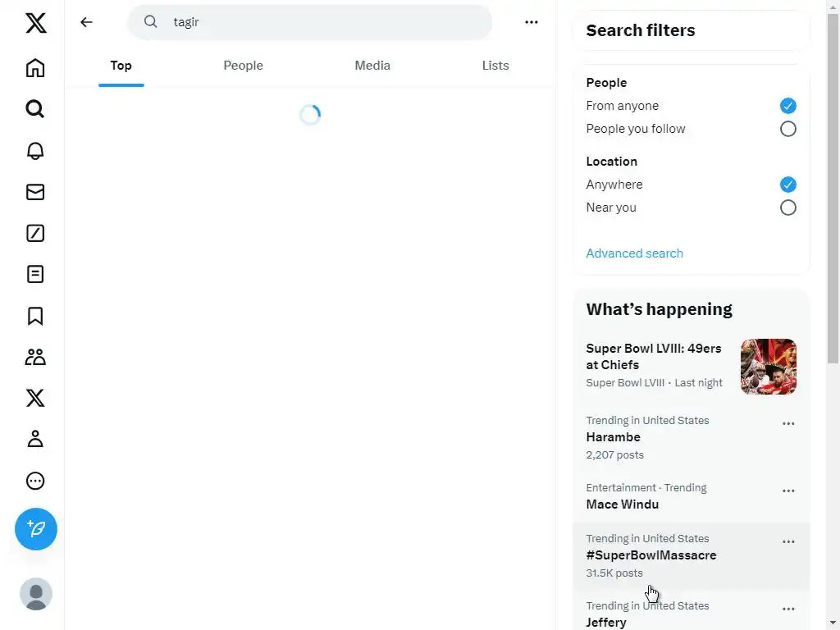The image size is (840, 630).
Task: Open the #SuperBowlMassacre trending topic
Action: [x=691, y=555]
